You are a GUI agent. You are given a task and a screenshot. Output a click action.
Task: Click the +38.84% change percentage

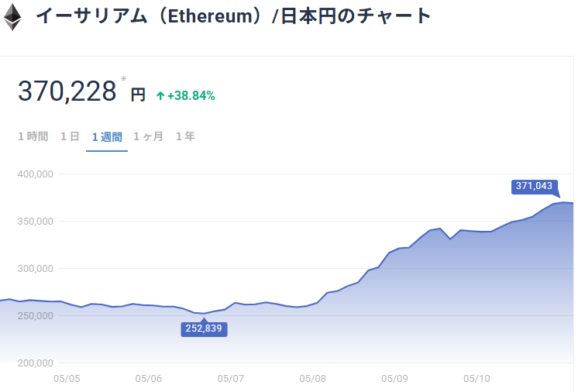pyautogui.click(x=191, y=96)
